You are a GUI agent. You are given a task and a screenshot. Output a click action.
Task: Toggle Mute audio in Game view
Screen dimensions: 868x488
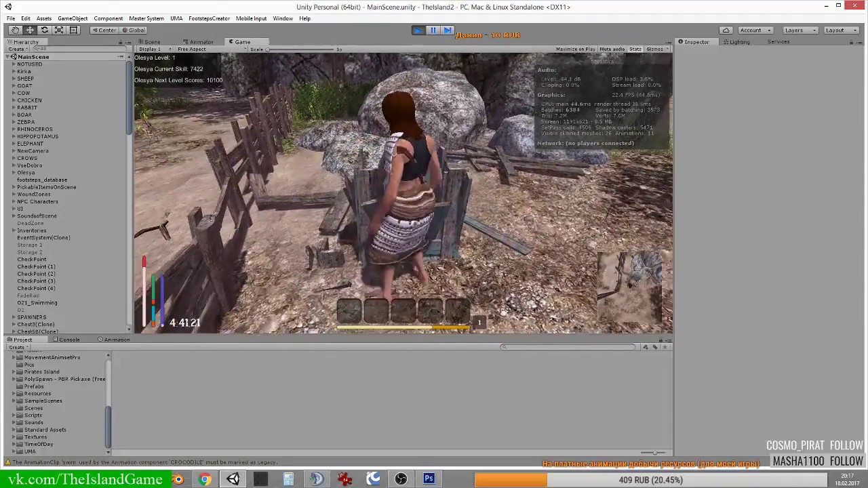click(x=612, y=49)
